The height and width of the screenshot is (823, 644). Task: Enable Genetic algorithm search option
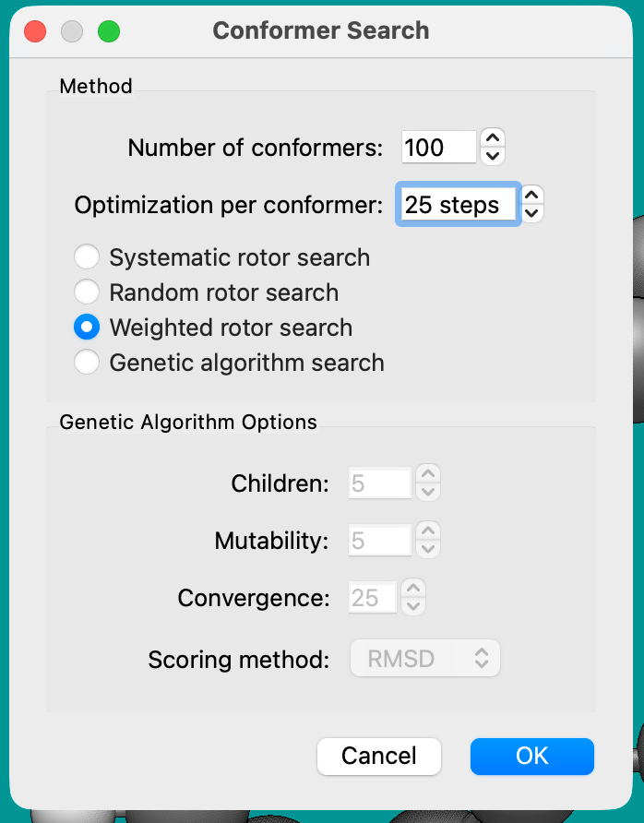[x=87, y=363]
